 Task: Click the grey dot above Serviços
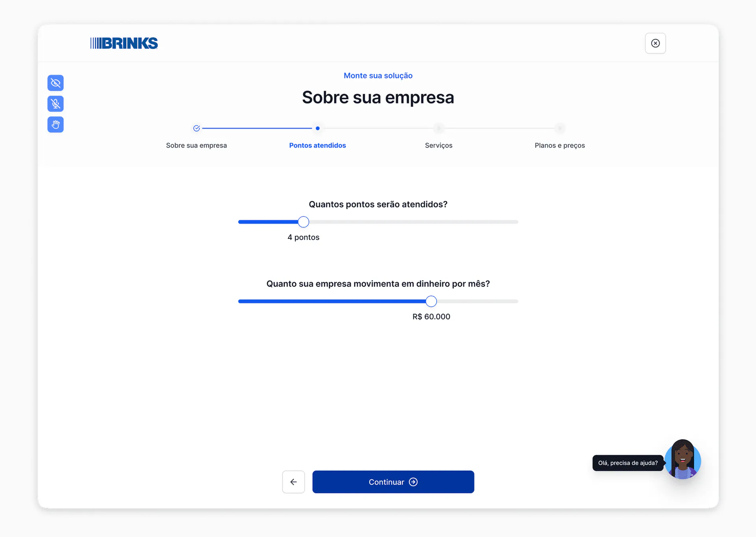tap(439, 128)
